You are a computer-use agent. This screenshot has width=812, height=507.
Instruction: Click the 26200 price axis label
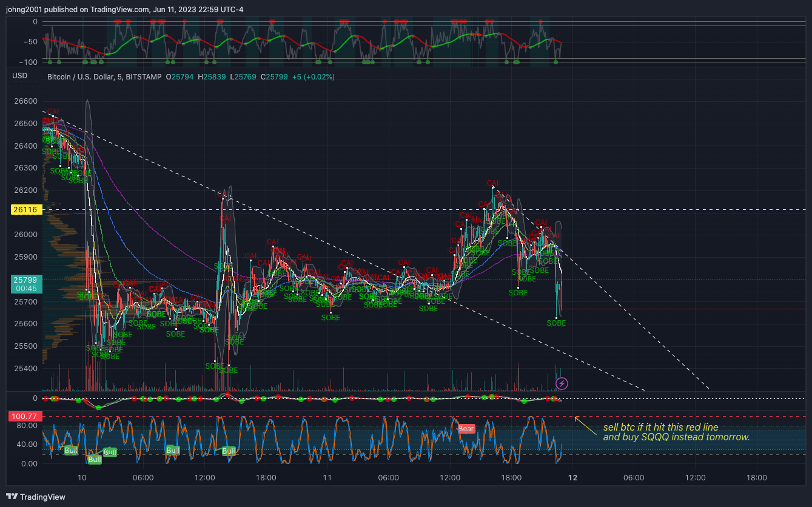[x=25, y=190]
